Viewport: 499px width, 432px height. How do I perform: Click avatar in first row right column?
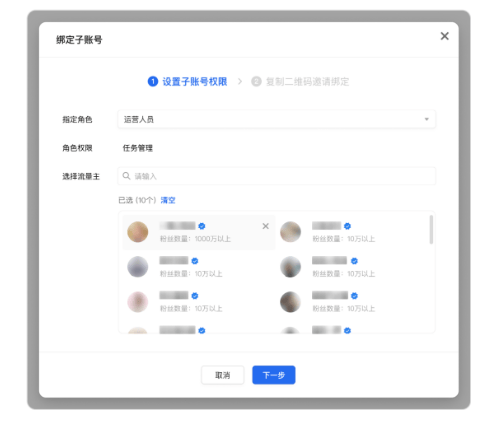click(290, 232)
